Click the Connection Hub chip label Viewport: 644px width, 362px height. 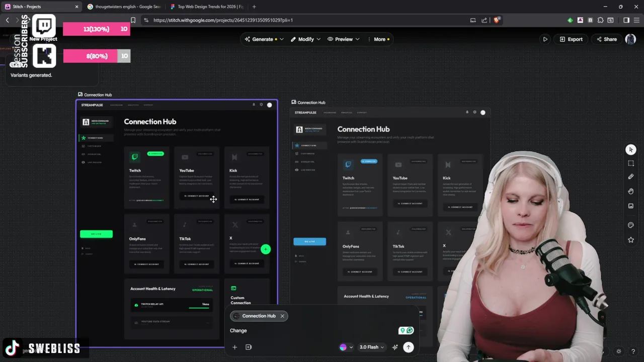[x=259, y=316]
